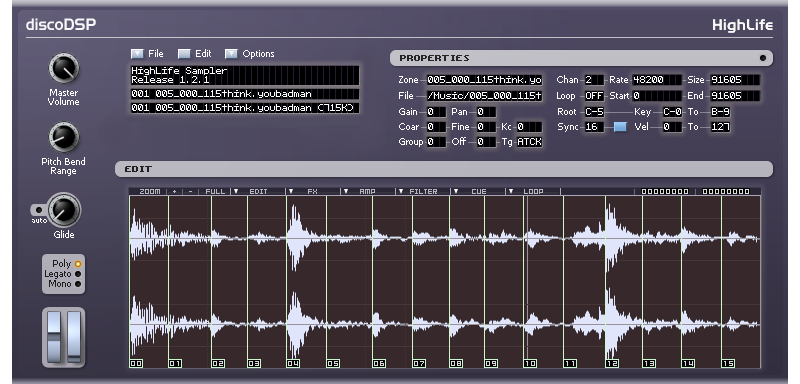Open the LOOP dropdown

pyautogui.click(x=533, y=192)
